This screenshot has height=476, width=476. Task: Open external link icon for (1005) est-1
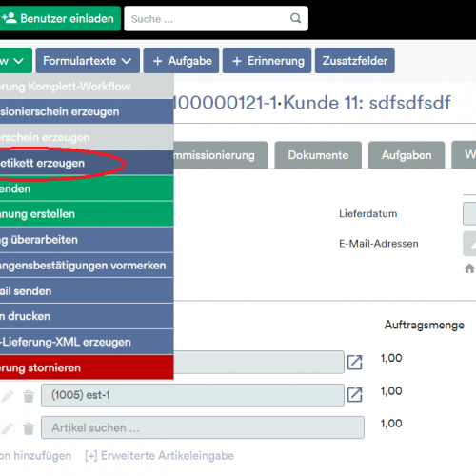click(x=354, y=395)
